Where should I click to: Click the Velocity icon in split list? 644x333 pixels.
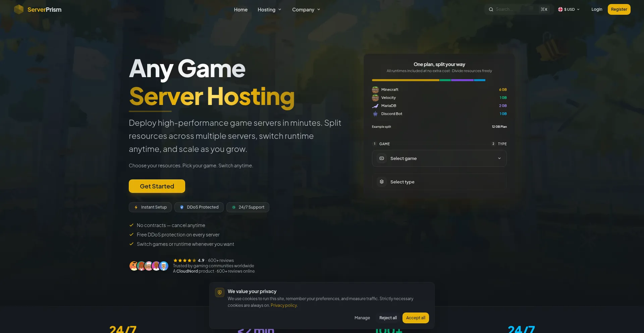coord(375,98)
